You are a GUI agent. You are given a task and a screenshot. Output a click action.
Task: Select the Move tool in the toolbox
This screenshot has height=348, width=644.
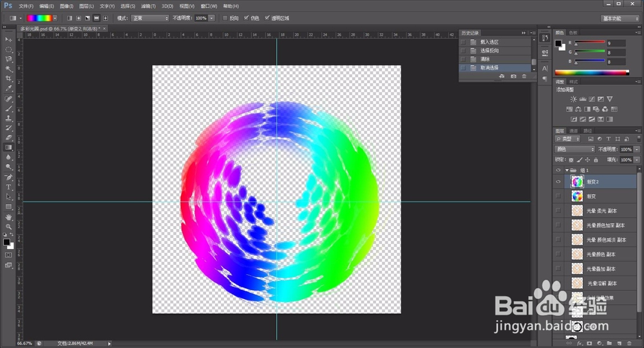click(8, 39)
